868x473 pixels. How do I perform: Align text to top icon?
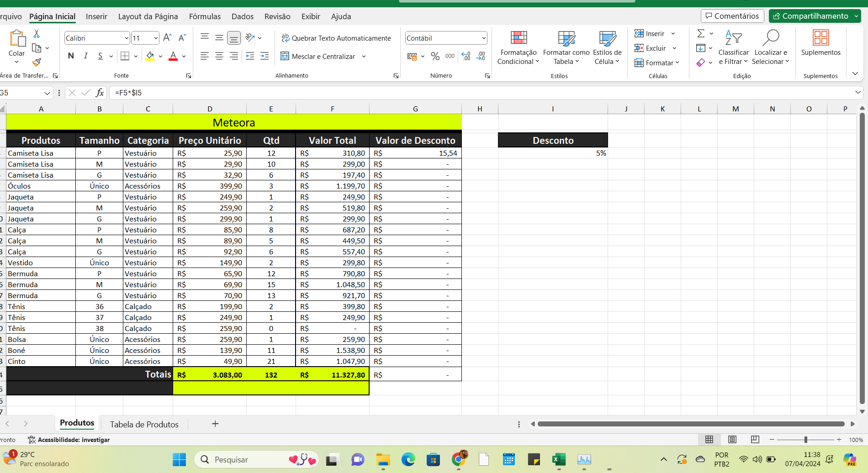(x=205, y=37)
